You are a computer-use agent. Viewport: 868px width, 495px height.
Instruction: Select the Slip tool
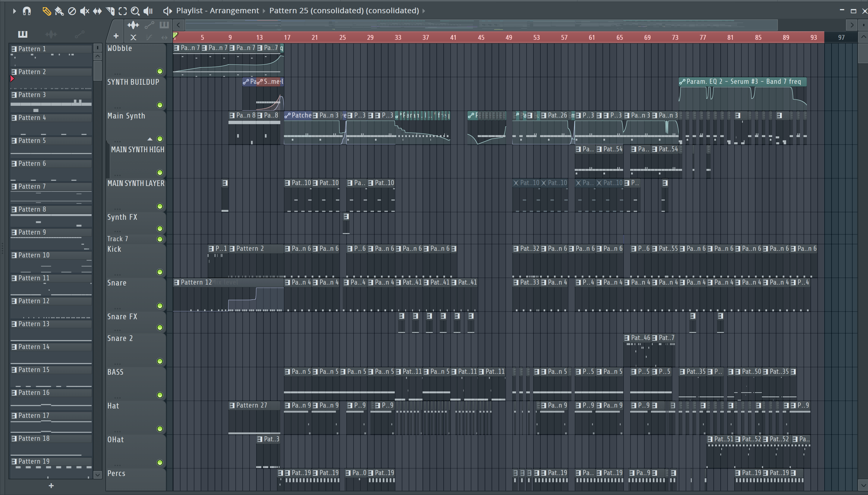tap(97, 11)
